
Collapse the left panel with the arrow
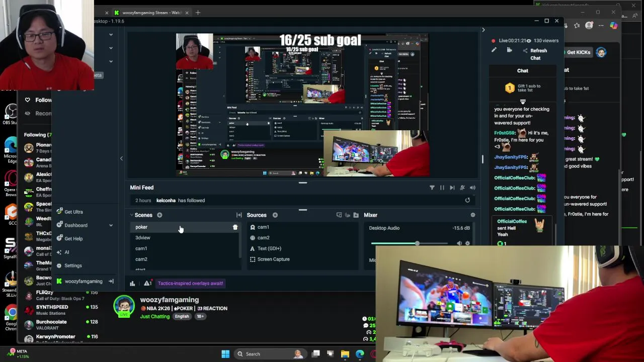tap(121, 158)
